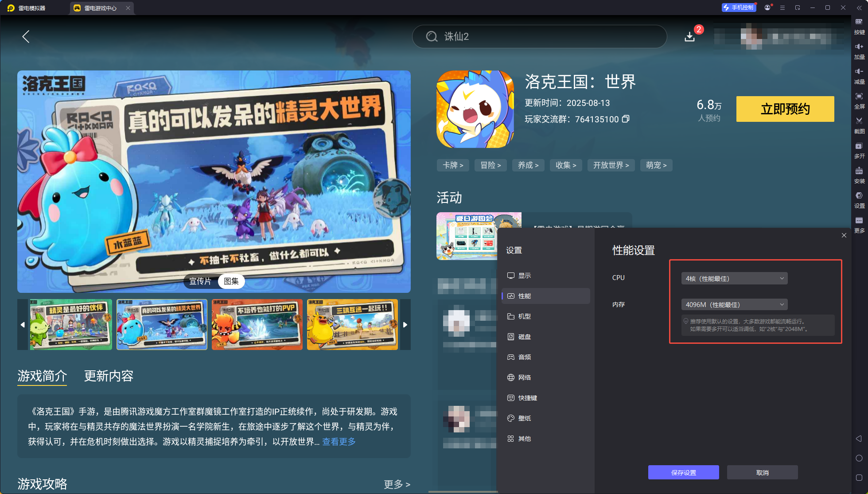This screenshot has height=494, width=868.
Task: Open the 冒险 tag
Action: click(x=490, y=165)
